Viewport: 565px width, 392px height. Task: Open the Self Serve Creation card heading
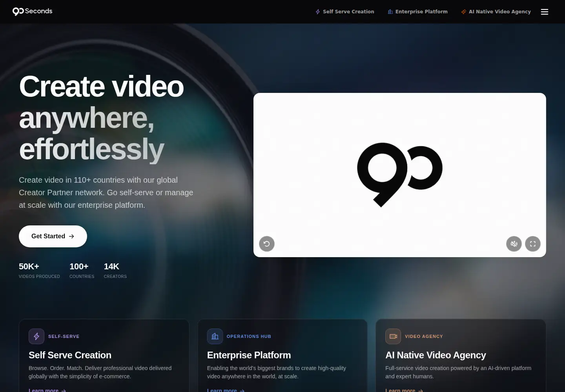tap(70, 355)
